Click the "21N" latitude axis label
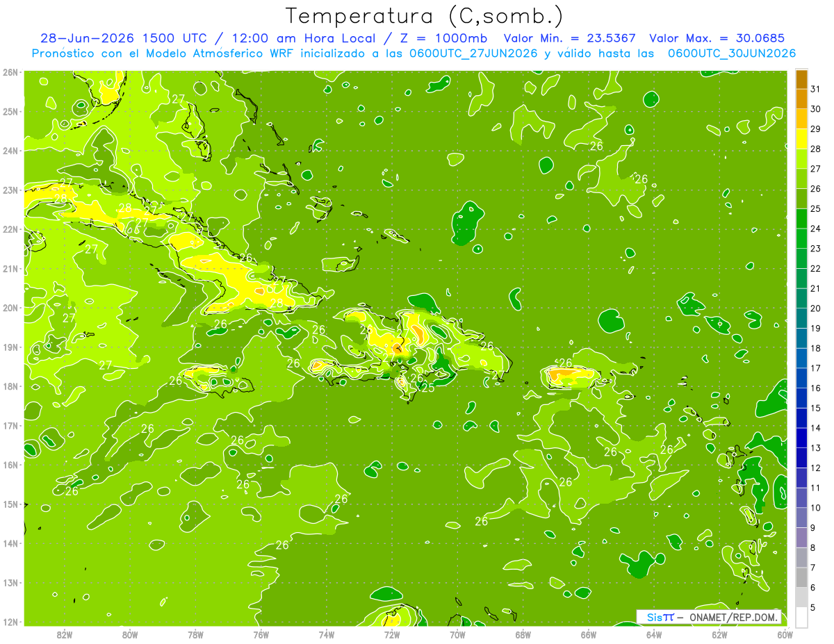The width and height of the screenshot is (834, 644). [x=10, y=269]
